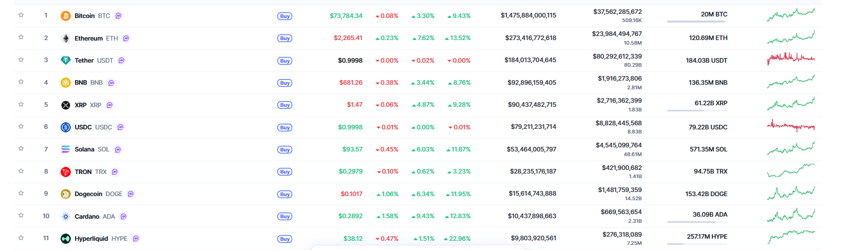Click the Bitcoin coin logo
868x250 pixels.
[x=66, y=16]
